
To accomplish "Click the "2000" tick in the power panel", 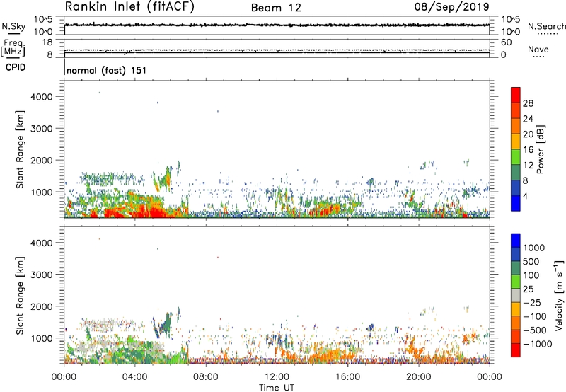I will [x=42, y=160].
